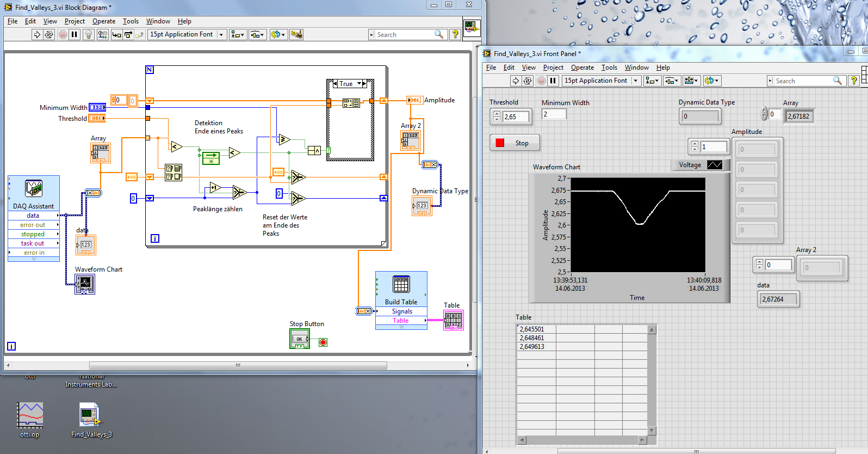Click Clean Up Diagram in the toolbar
The width and height of the screenshot is (868, 454).
[296, 34]
